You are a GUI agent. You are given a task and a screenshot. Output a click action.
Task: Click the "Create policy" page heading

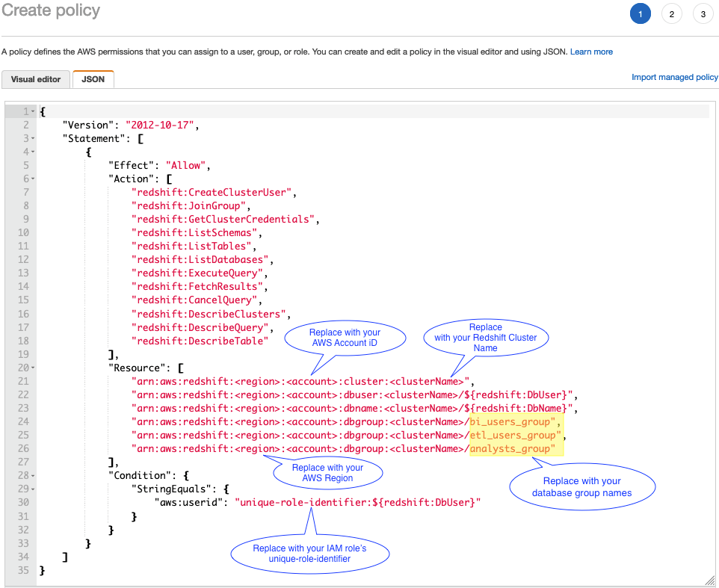click(x=50, y=10)
